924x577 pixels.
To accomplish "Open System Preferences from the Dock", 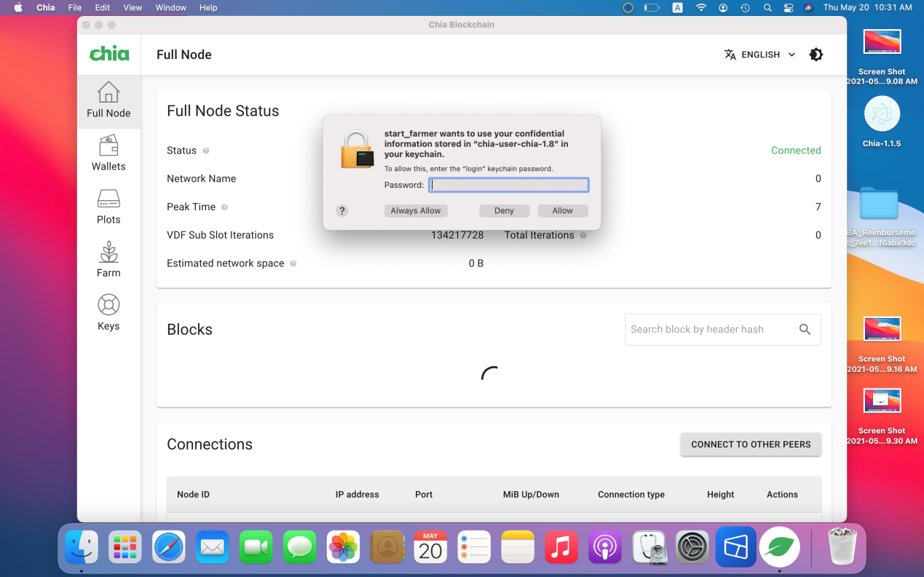I will coord(692,546).
